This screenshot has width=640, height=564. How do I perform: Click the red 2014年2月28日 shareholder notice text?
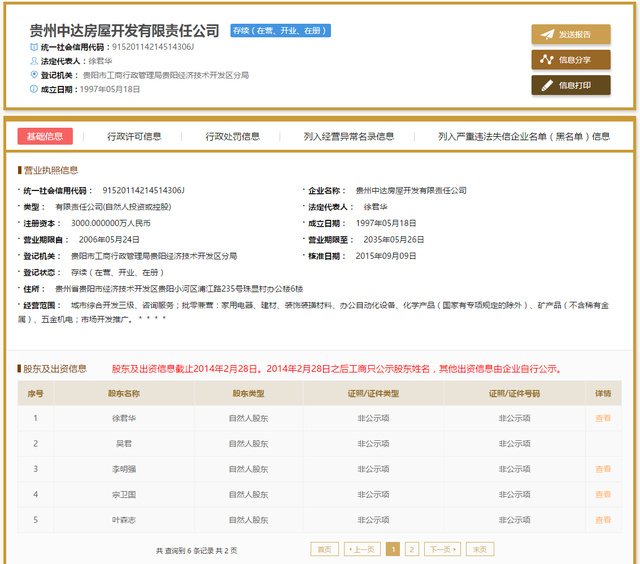(x=336, y=369)
